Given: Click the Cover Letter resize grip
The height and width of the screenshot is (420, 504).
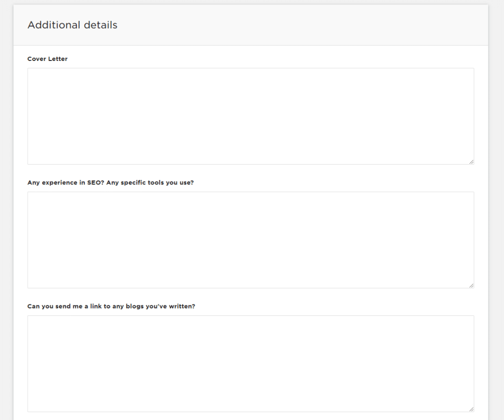Looking at the screenshot, I should pos(471,160).
